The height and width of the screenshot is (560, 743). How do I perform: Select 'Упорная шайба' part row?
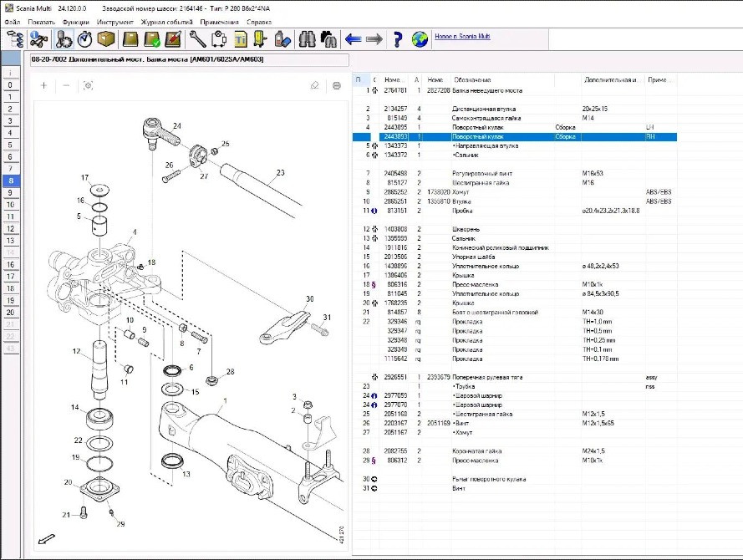(515, 257)
